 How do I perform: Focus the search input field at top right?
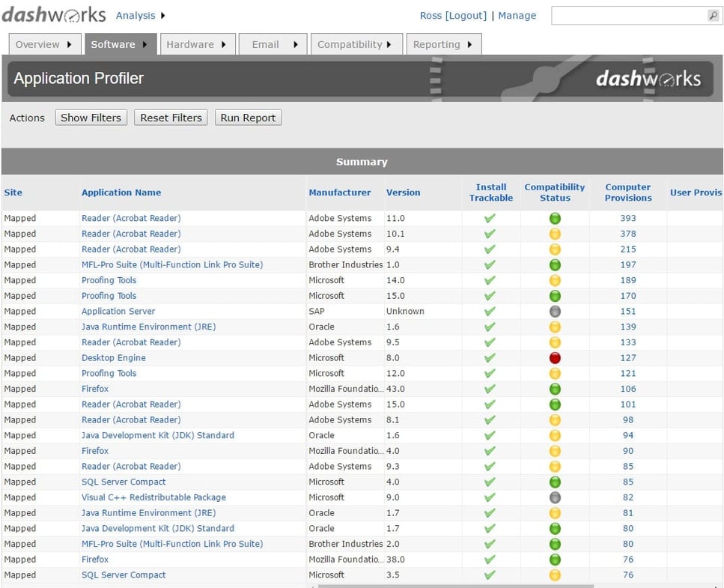[630, 16]
